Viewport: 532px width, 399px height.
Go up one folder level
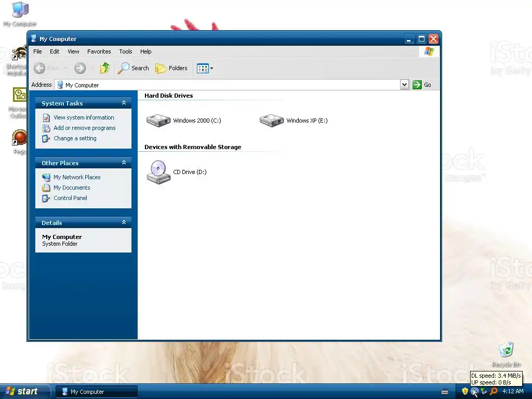(x=105, y=68)
